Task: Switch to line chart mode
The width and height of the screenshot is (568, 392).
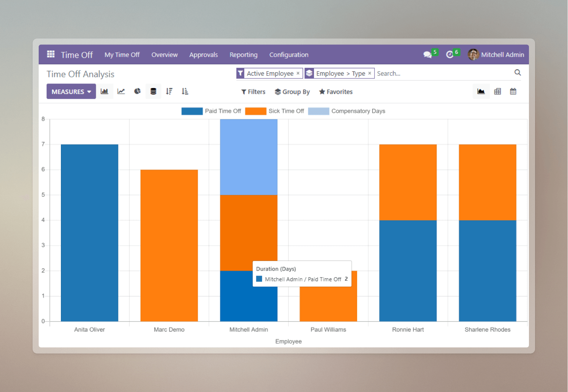Action: (121, 91)
